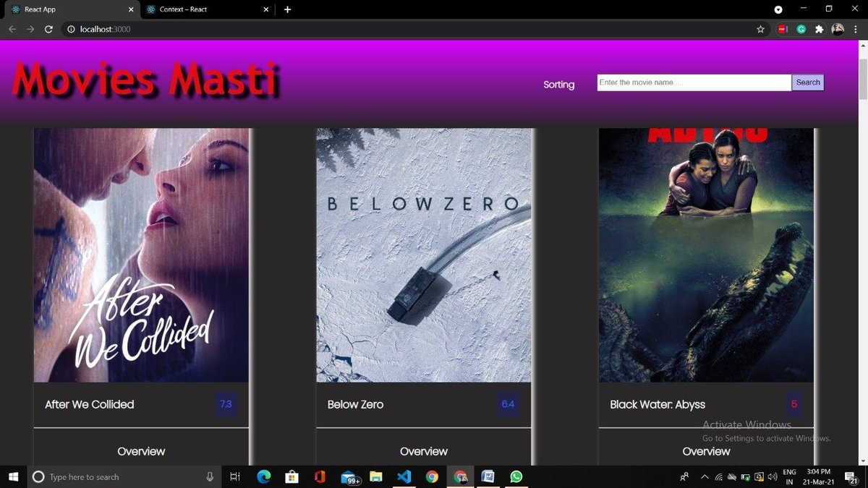This screenshot has width=868, height=488.
Task: Open Overview under Below Zero
Action: [424, 451]
